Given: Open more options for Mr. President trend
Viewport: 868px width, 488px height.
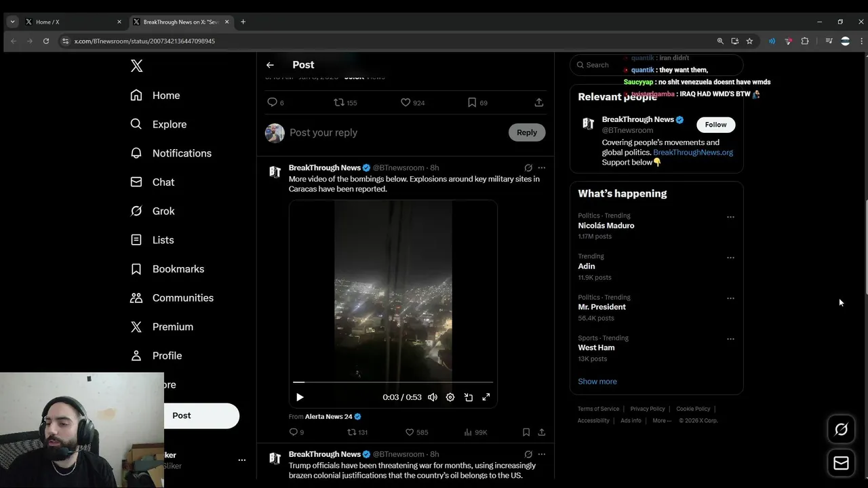Looking at the screenshot, I should 730,298.
